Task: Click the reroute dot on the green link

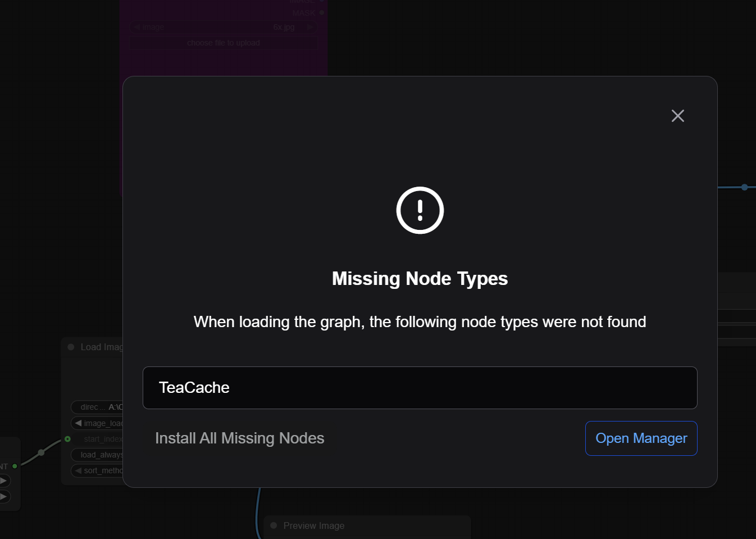Action: click(x=41, y=452)
